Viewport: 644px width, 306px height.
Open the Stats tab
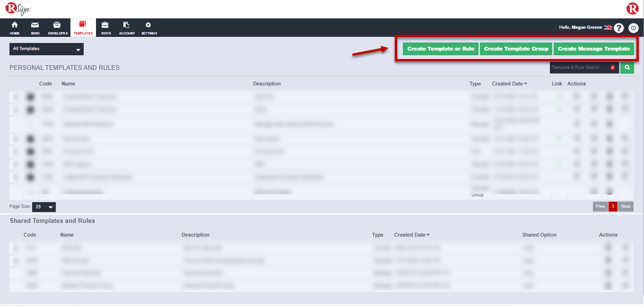(x=106, y=28)
